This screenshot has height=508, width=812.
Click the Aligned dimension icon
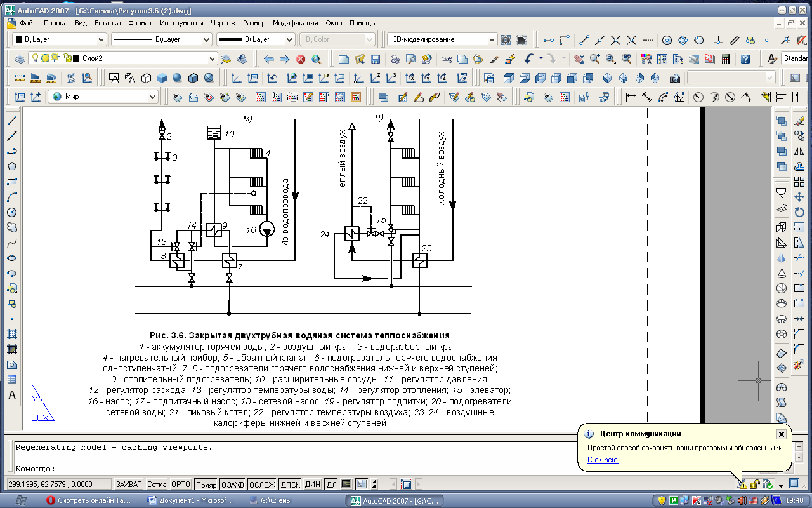click(x=647, y=98)
